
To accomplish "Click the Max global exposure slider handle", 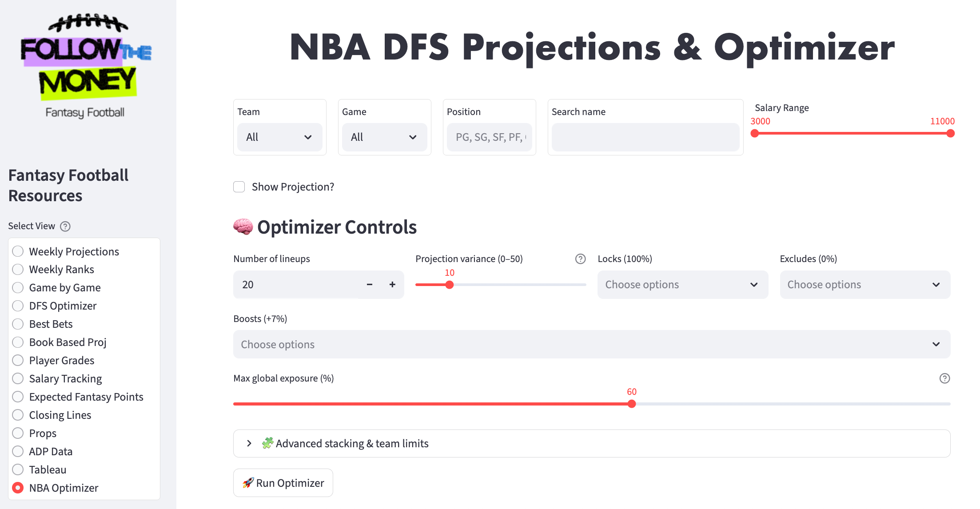I will [632, 404].
